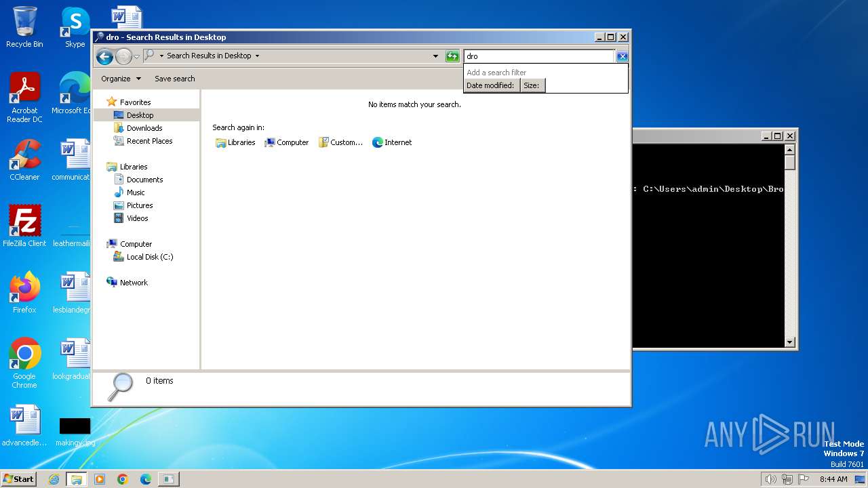Click the Start button

pyautogui.click(x=18, y=479)
